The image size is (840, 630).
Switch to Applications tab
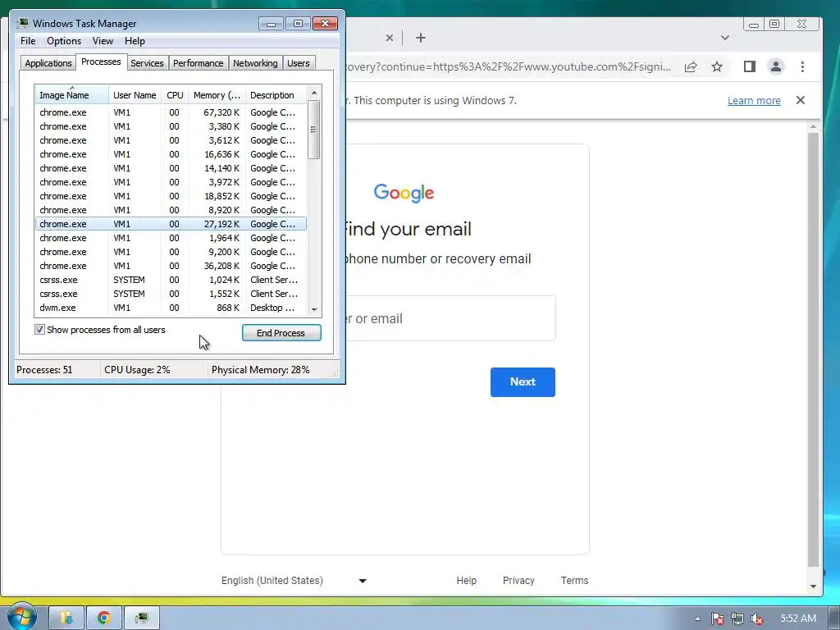point(48,63)
